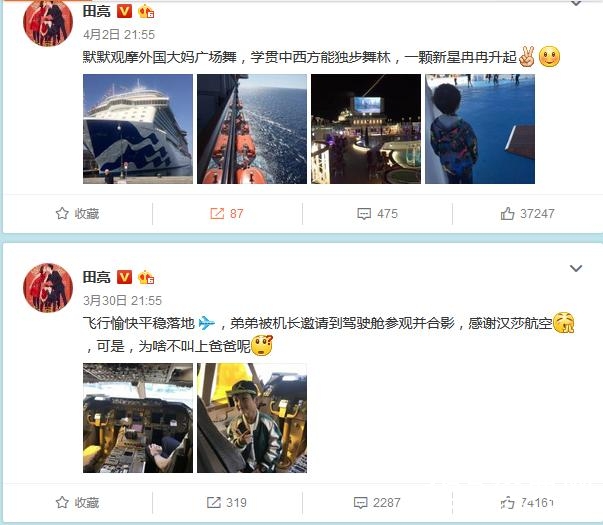Open the cruise ship exterior photo
603x525 pixels.
pos(138,129)
